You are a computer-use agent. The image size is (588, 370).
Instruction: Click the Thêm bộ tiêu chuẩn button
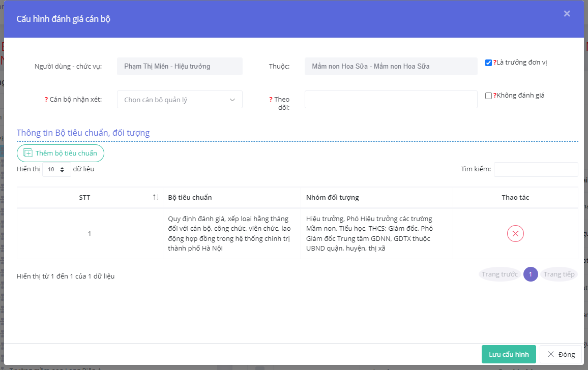tap(61, 153)
